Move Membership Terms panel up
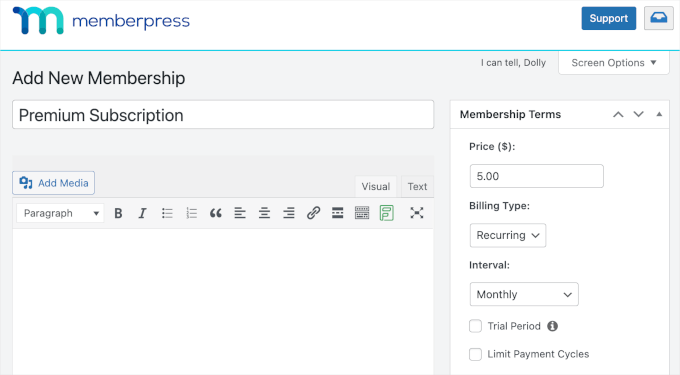Viewport: 680px width, 375px height. point(618,114)
